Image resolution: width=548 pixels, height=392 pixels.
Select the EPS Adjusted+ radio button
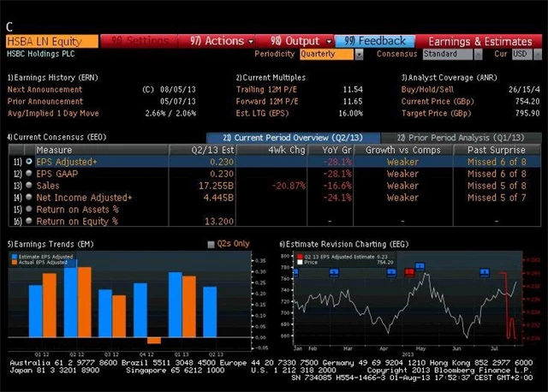[29, 162]
